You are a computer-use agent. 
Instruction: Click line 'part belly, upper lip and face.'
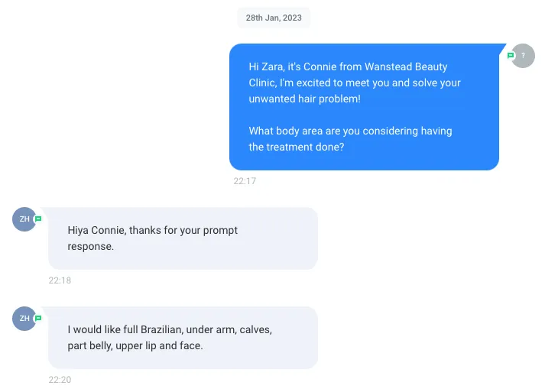[x=135, y=345]
